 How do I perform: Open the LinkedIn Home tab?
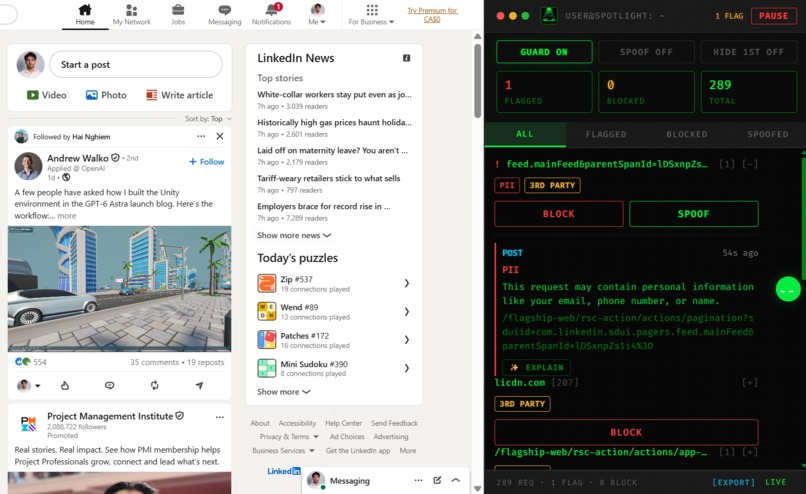click(85, 14)
